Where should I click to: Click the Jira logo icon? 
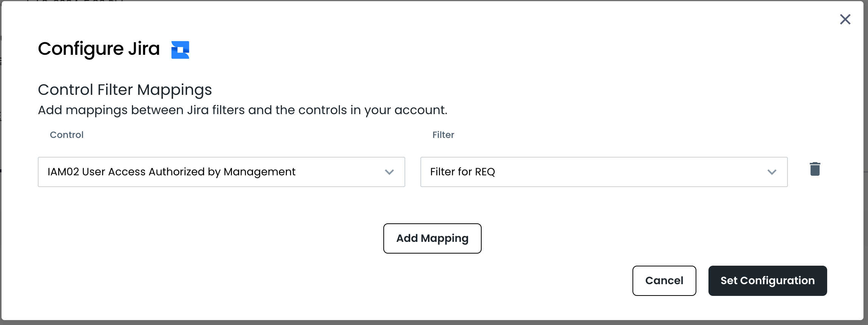(180, 50)
